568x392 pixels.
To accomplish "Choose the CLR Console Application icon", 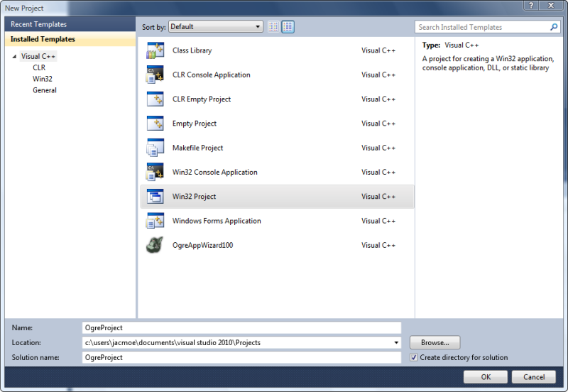I will [155, 75].
